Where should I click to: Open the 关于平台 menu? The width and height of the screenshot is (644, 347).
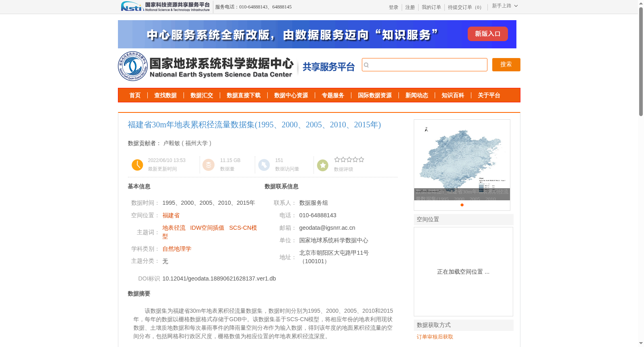click(489, 95)
